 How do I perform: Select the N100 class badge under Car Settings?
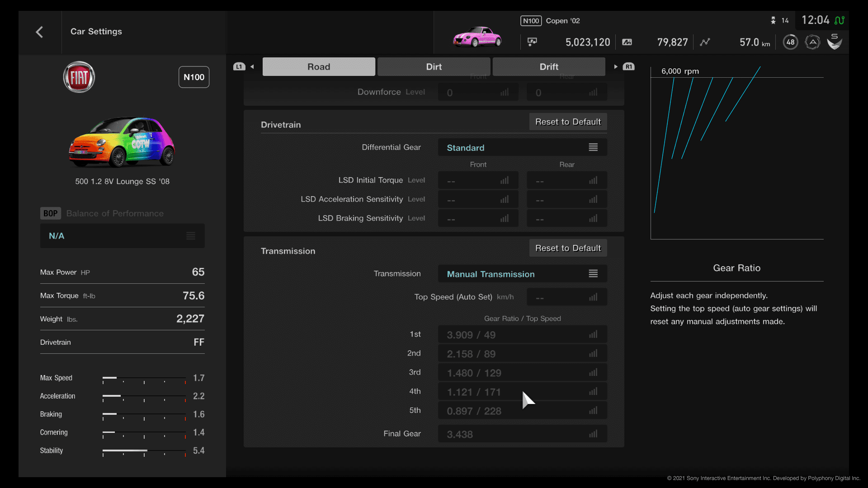(194, 77)
